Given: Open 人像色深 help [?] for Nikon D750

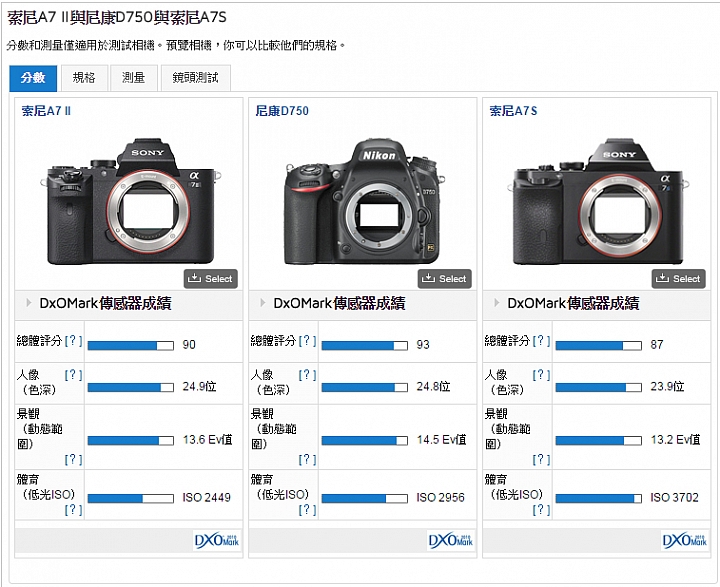Looking at the screenshot, I should 307,375.
